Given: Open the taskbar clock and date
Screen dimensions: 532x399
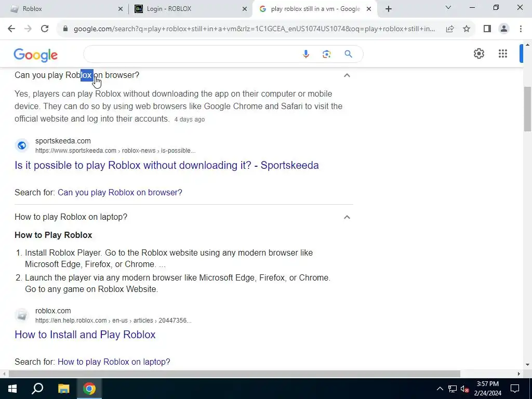Looking at the screenshot, I should coord(487,389).
